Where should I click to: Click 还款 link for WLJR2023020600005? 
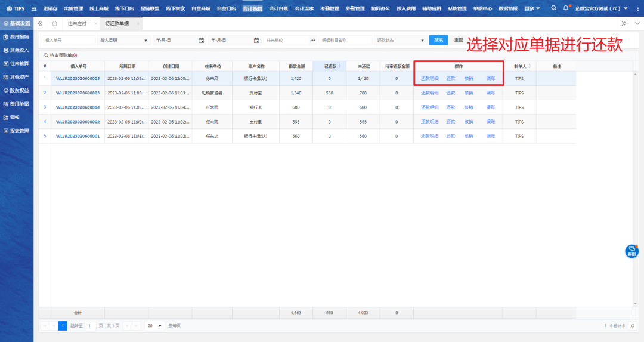tap(451, 79)
